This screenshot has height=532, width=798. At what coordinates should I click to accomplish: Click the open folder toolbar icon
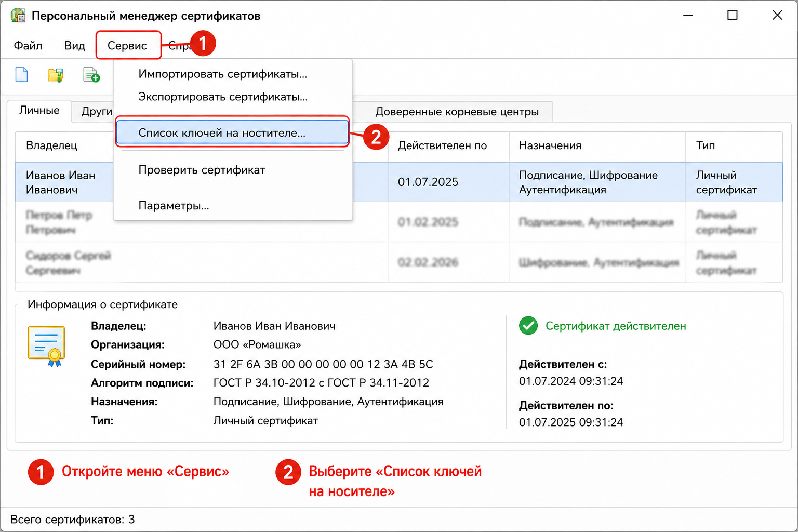(x=56, y=75)
